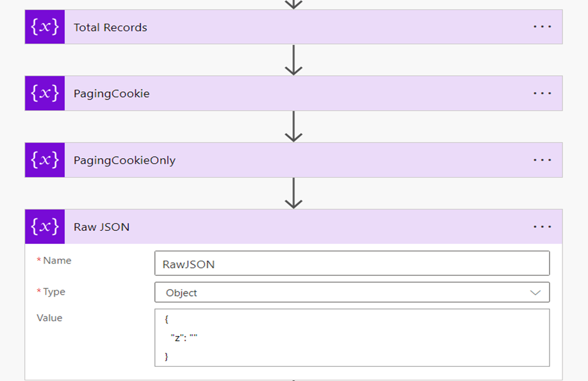Collapse the Raw JSON action header
The width and height of the screenshot is (588, 381).
pos(281,226)
